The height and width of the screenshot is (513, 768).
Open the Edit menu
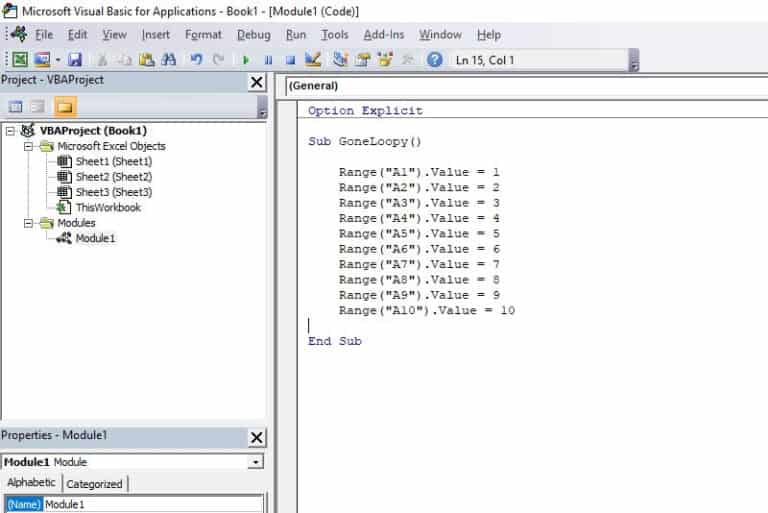click(x=77, y=35)
